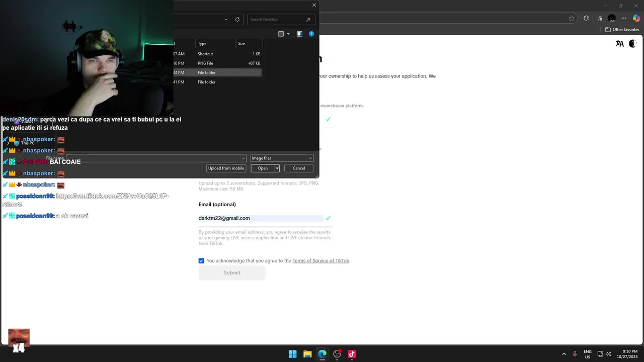Click the view layout icon in file dialog
This screenshot has height=362, width=644.
point(281,34)
